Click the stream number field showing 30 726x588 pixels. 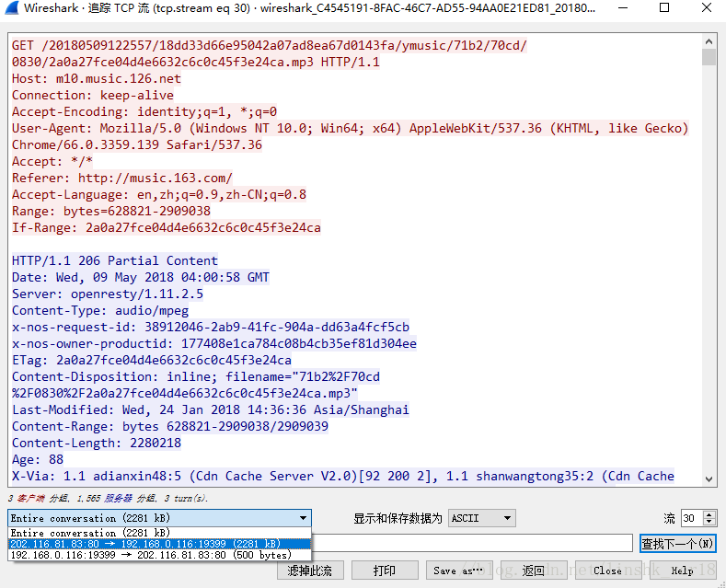pos(692,518)
